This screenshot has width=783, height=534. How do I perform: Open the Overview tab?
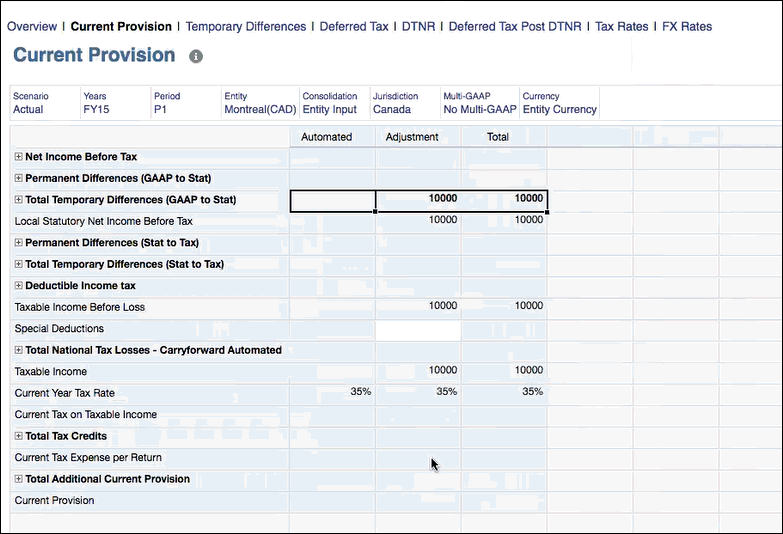[x=32, y=26]
